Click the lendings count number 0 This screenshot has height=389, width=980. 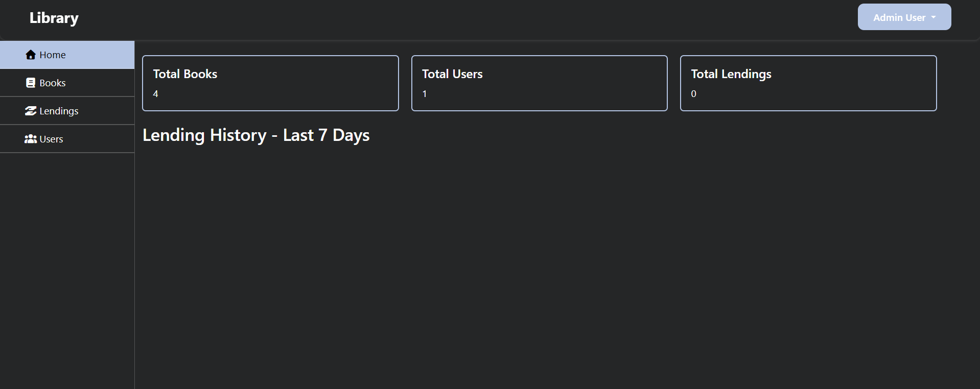[693, 94]
